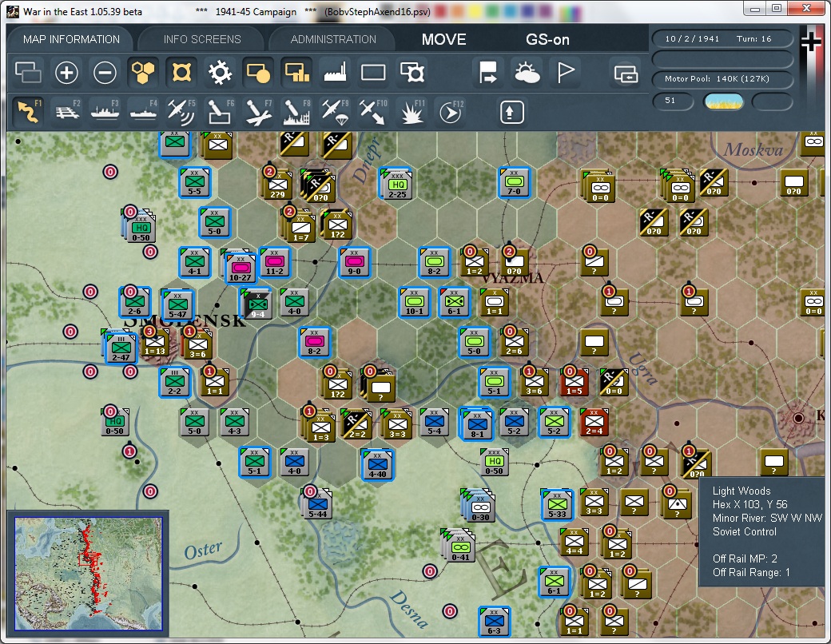Select Bomb city mode (F8) icon
This screenshot has height=644, width=831.
(296, 111)
